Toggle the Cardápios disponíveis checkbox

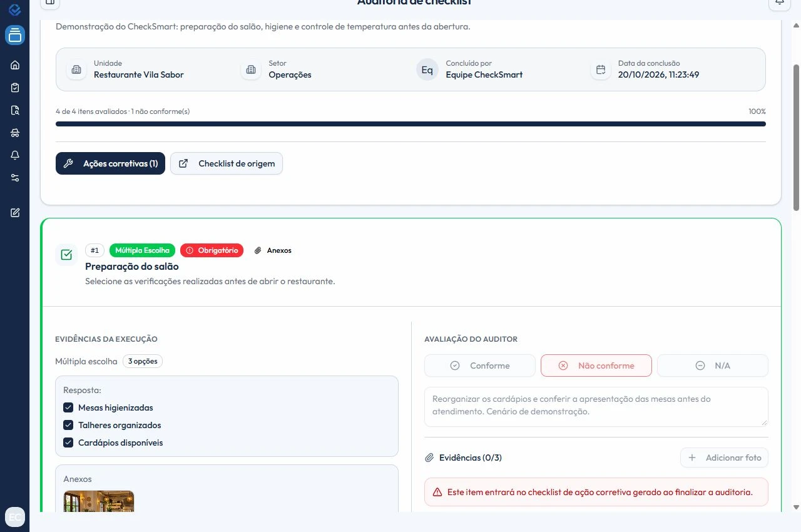(x=68, y=442)
